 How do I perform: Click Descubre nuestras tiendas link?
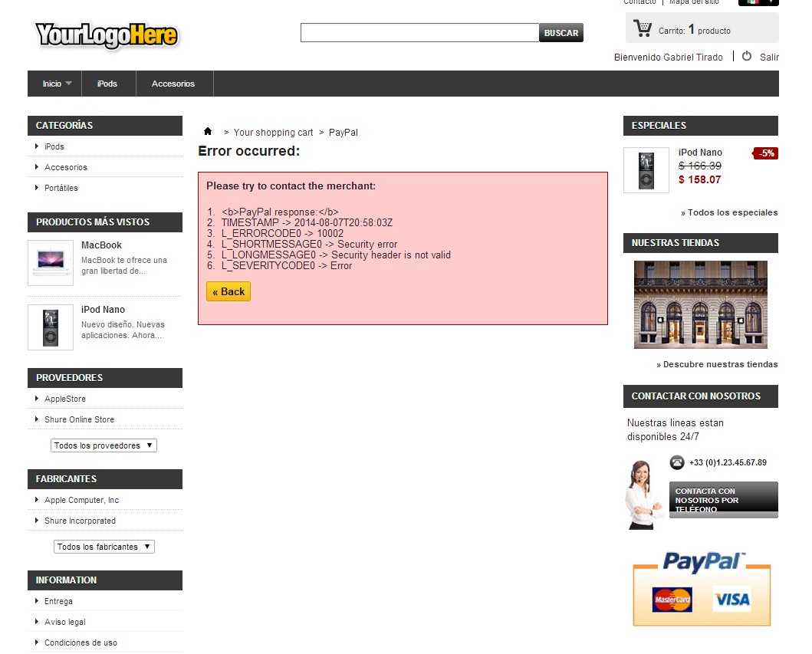(x=717, y=364)
